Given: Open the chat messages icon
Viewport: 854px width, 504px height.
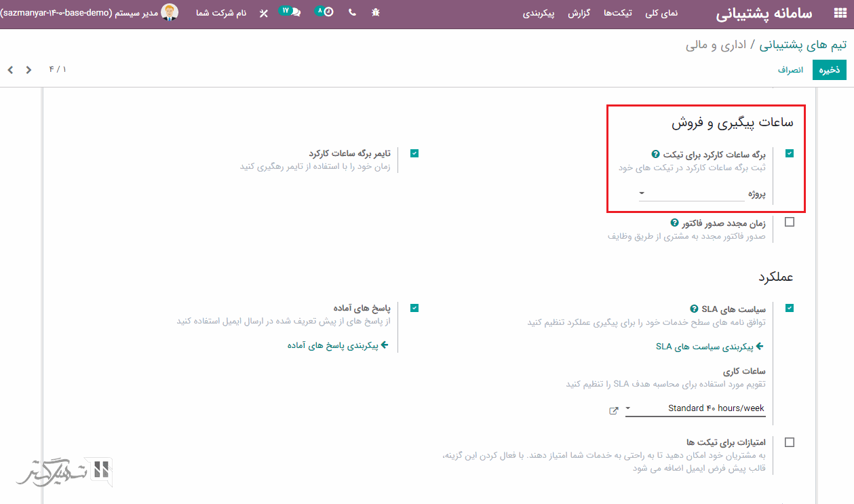Looking at the screenshot, I should (296, 13).
